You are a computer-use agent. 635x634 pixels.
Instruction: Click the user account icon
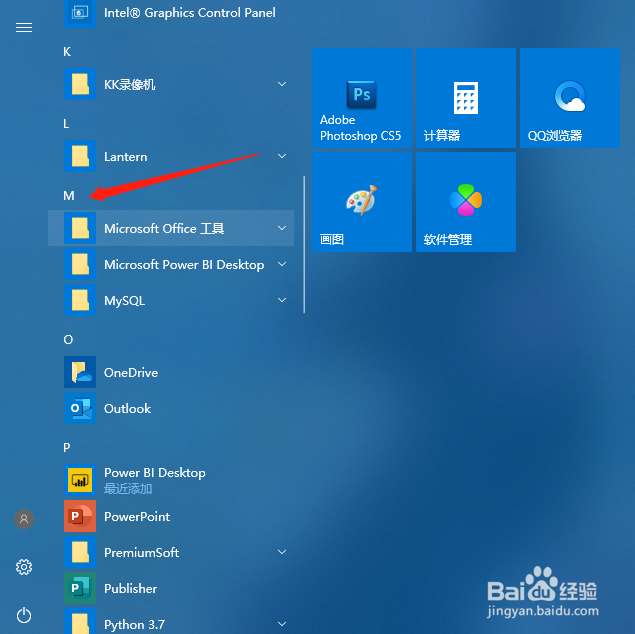point(24,519)
